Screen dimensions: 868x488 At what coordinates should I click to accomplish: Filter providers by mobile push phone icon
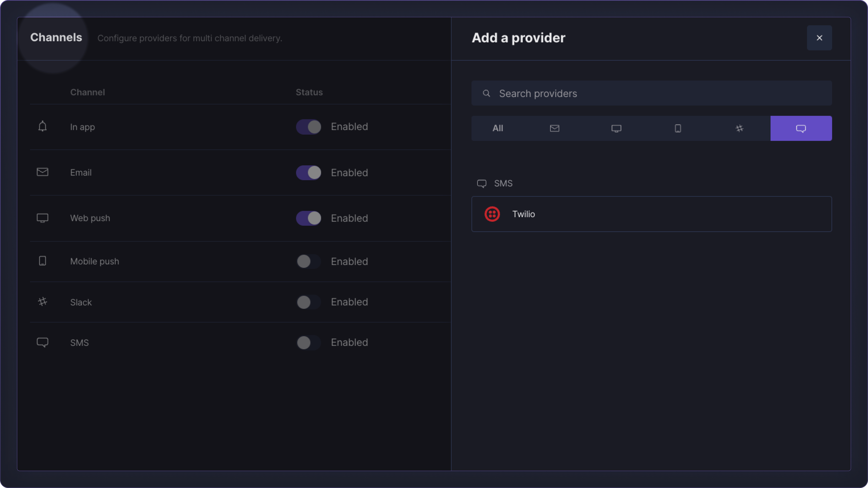(678, 128)
